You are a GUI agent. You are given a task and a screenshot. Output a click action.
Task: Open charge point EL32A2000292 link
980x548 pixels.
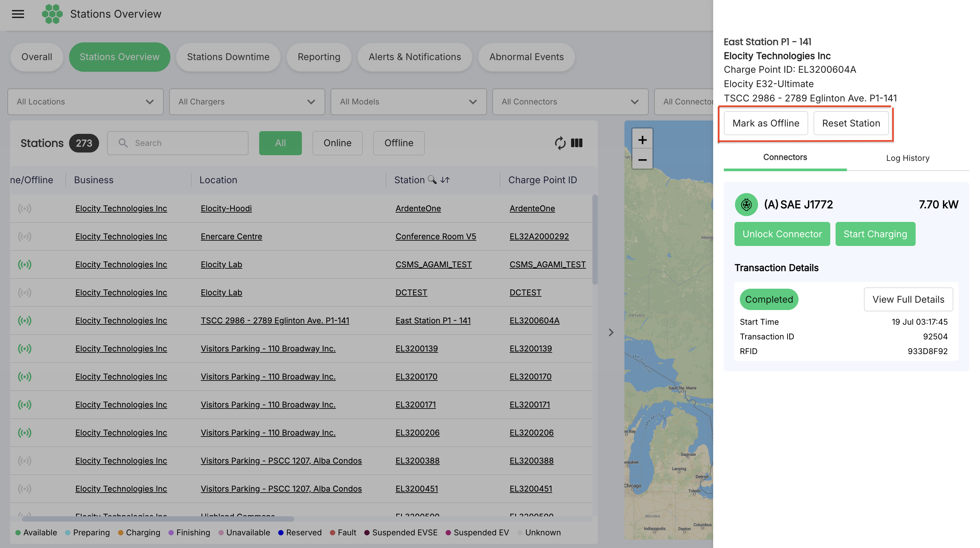(539, 237)
